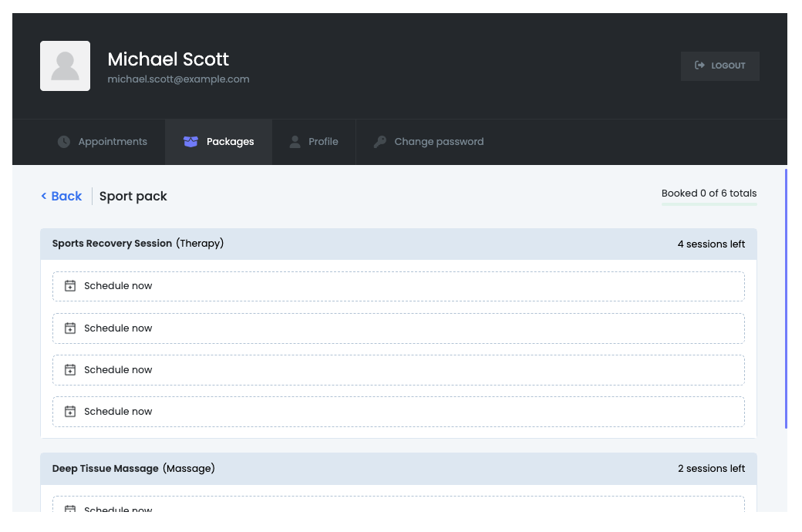Click the calendar icon in fourth Schedule now row
Image resolution: width=802 pixels, height=532 pixels.
point(70,412)
